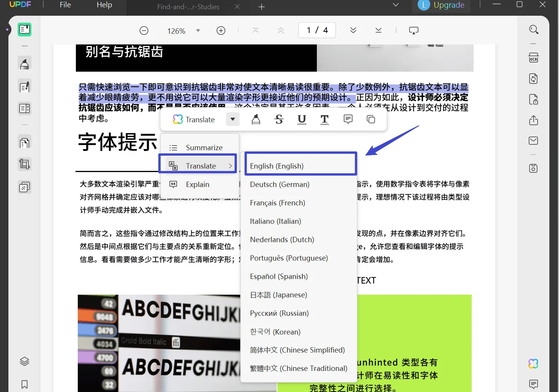The height and width of the screenshot is (392, 559).
Task: Click Save as Other icon in right sidebar
Action: (x=533, y=168)
